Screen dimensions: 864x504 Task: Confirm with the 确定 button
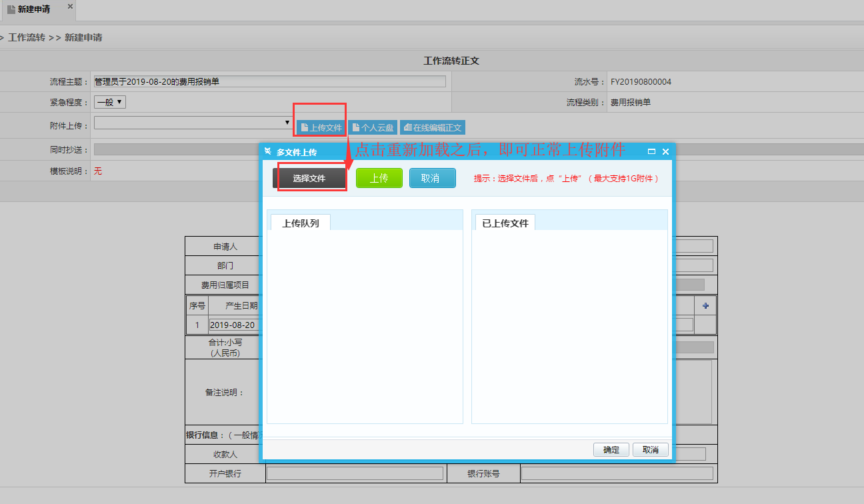[611, 450]
